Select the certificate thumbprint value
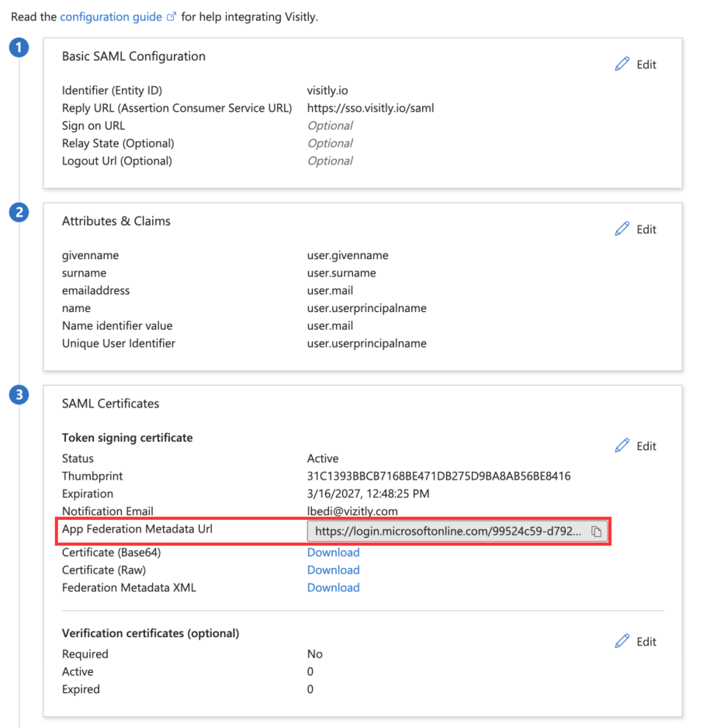 439,476
